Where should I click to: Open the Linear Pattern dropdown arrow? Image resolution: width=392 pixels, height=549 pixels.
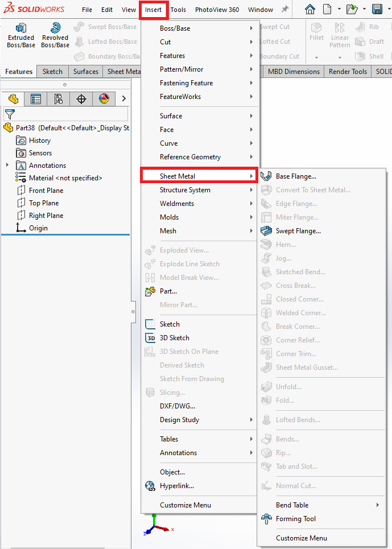click(x=340, y=57)
